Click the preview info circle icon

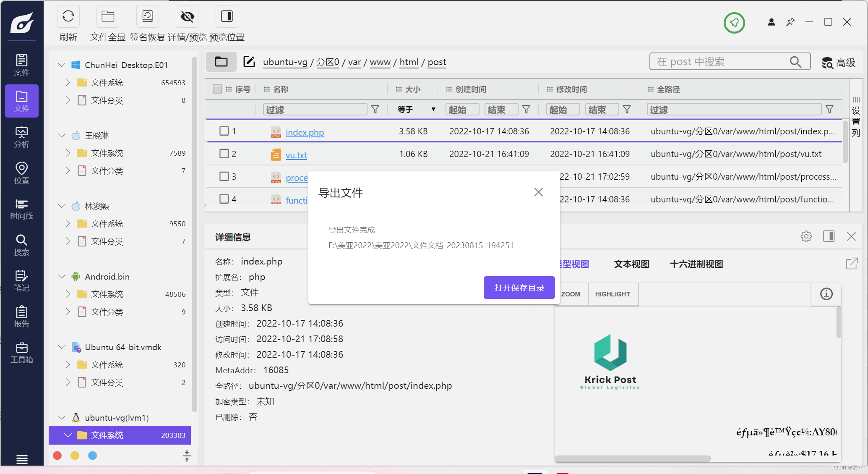coord(826,294)
